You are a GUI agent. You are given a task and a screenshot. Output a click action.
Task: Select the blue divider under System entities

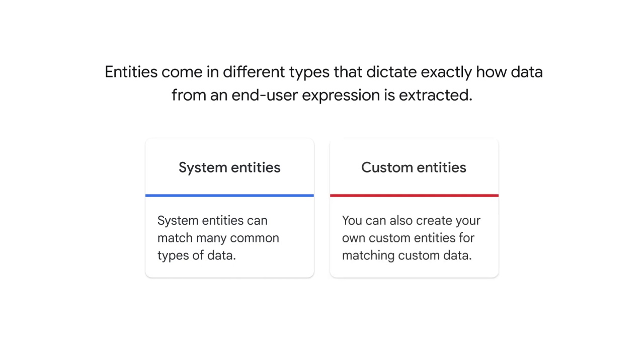[x=229, y=195]
